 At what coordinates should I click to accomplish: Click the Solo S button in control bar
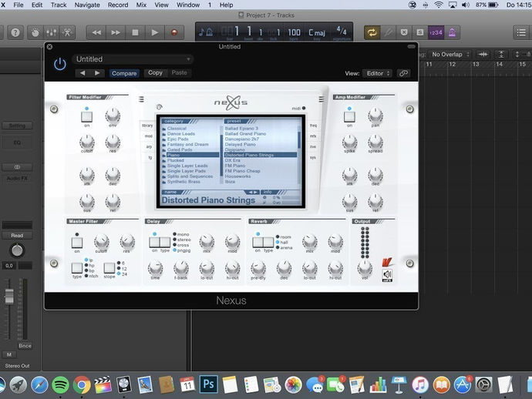click(x=419, y=32)
